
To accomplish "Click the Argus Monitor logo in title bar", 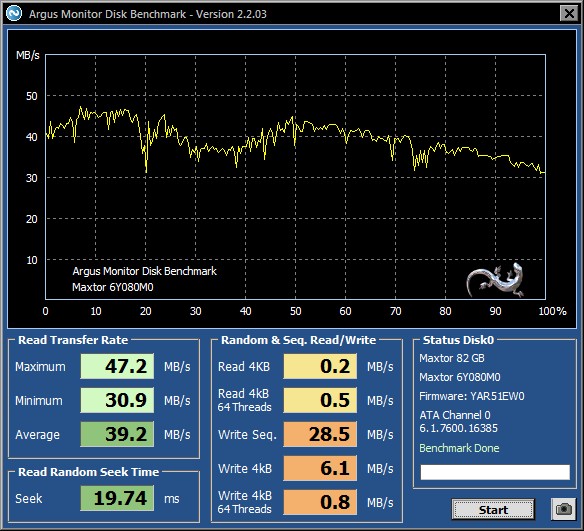I will [14, 14].
